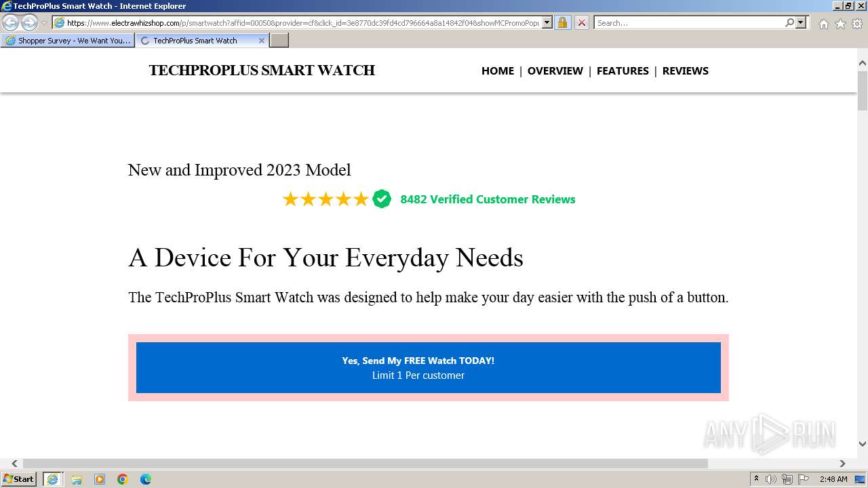Launch Edge from the taskbar
This screenshot has width=868, height=488.
point(146,479)
